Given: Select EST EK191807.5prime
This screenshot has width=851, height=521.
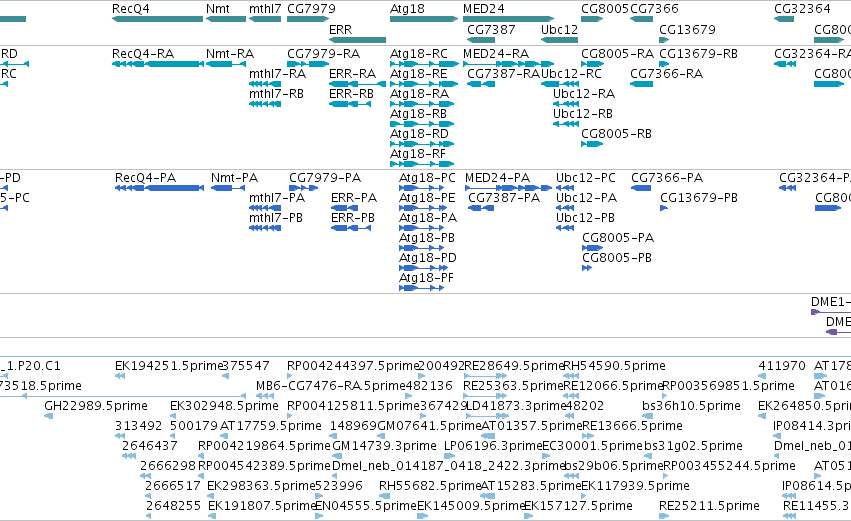Looking at the screenshot, I should [212, 516].
